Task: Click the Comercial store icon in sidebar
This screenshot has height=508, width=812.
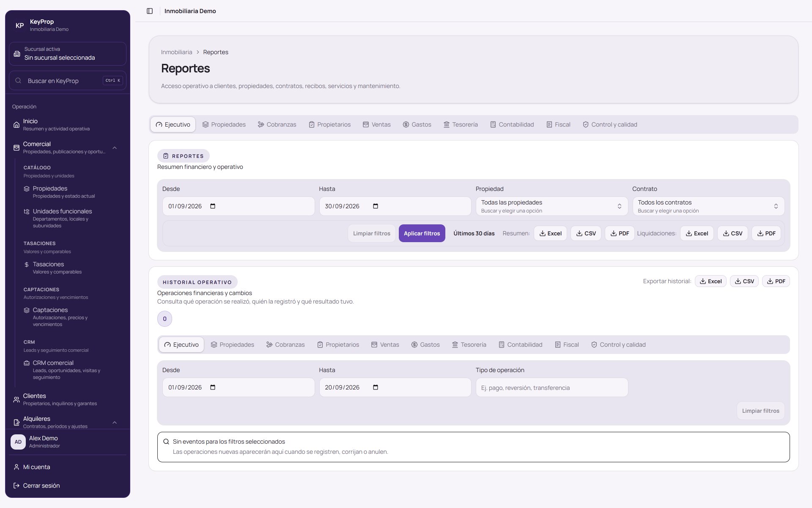Action: pos(16,148)
